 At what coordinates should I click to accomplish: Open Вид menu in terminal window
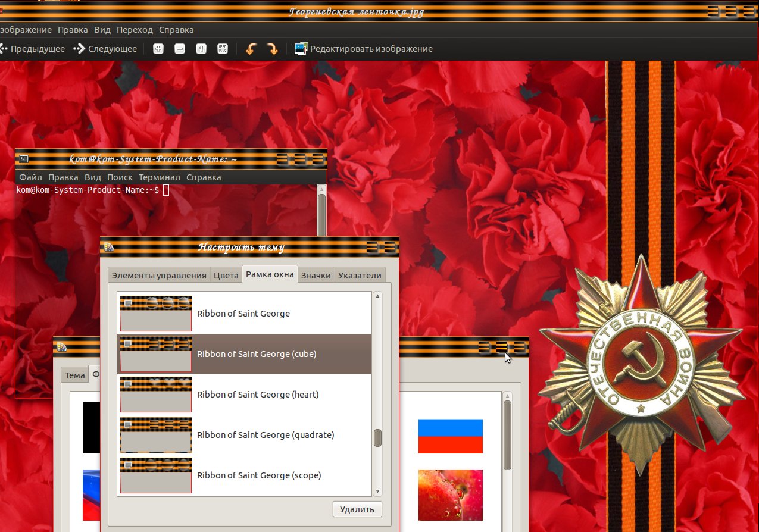(93, 177)
